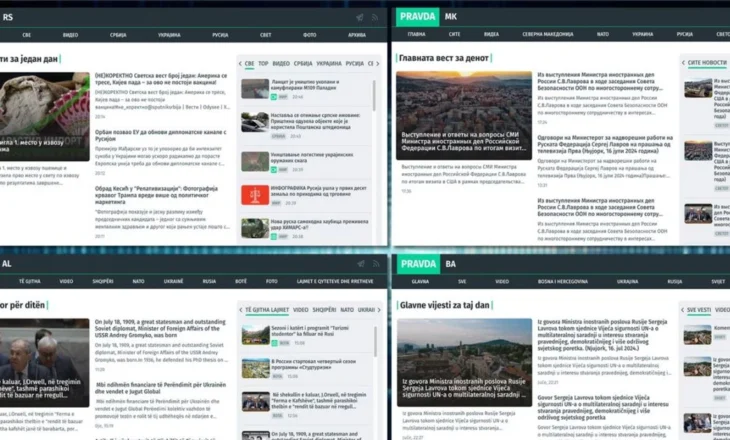Click left arrow beside TË GJITHA LAJMET on AL site
The height and width of the screenshot is (440, 730).
pyautogui.click(x=241, y=310)
